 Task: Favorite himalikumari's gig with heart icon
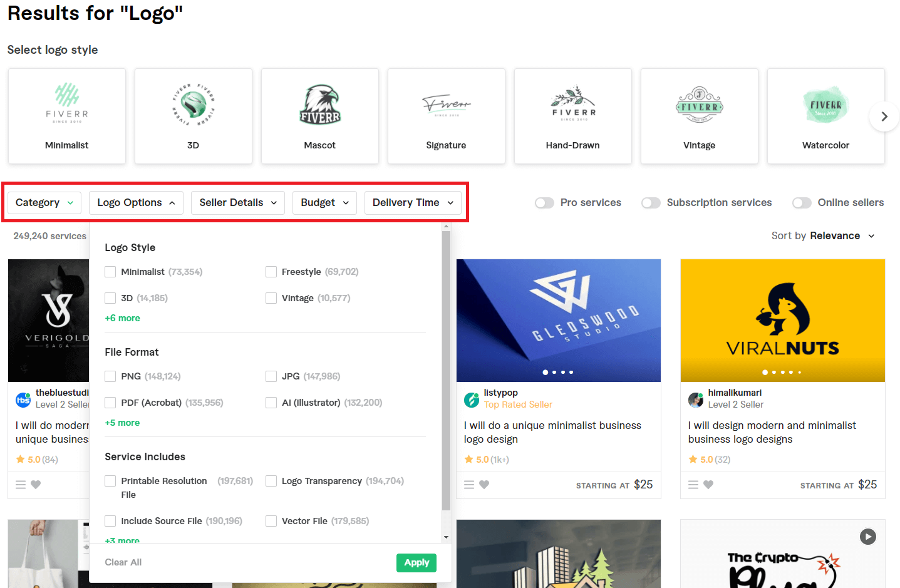pyautogui.click(x=708, y=485)
